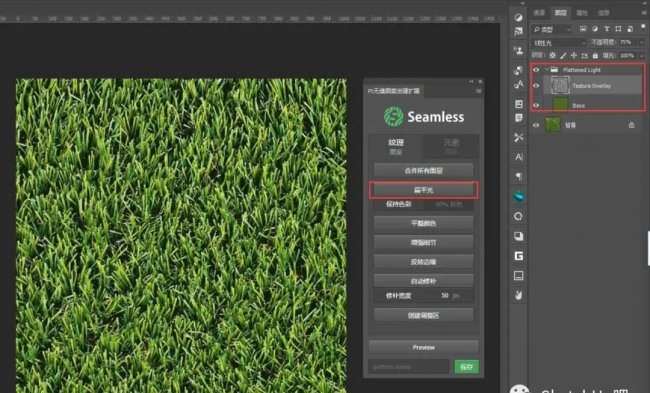Click the button below 修补宽度 field
Image resolution: width=650 pixels, height=393 pixels.
[x=423, y=315]
